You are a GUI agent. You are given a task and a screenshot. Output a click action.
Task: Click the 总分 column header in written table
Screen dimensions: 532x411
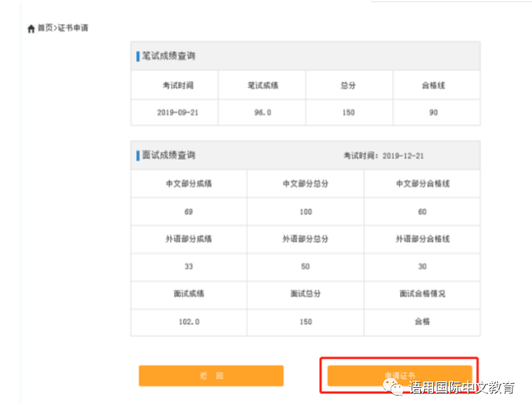tap(348, 85)
